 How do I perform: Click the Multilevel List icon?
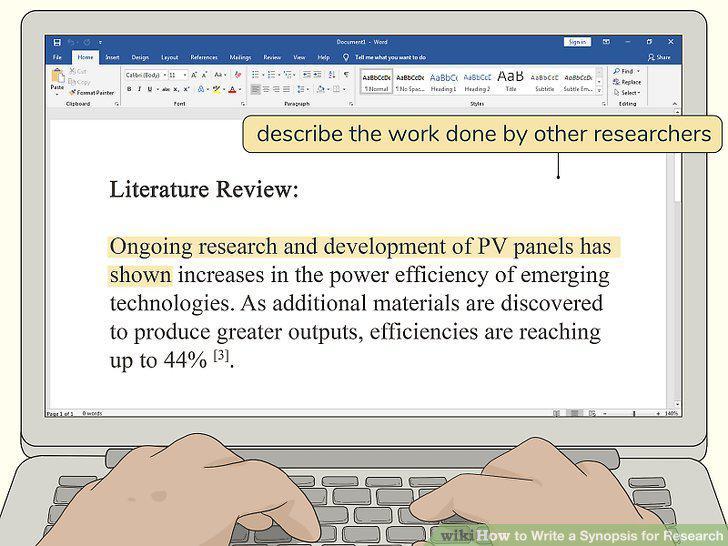point(288,74)
